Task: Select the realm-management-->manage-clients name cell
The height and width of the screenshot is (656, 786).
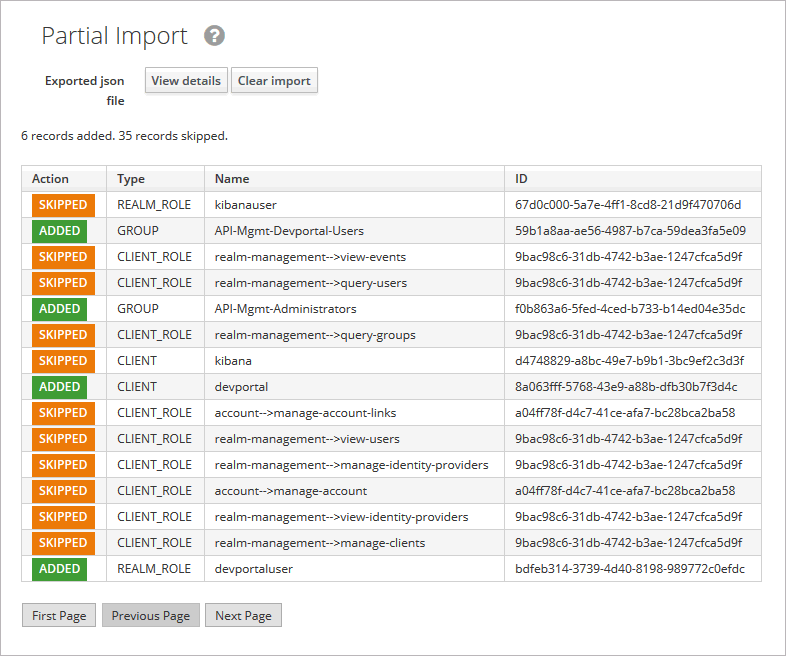Action: click(320, 543)
